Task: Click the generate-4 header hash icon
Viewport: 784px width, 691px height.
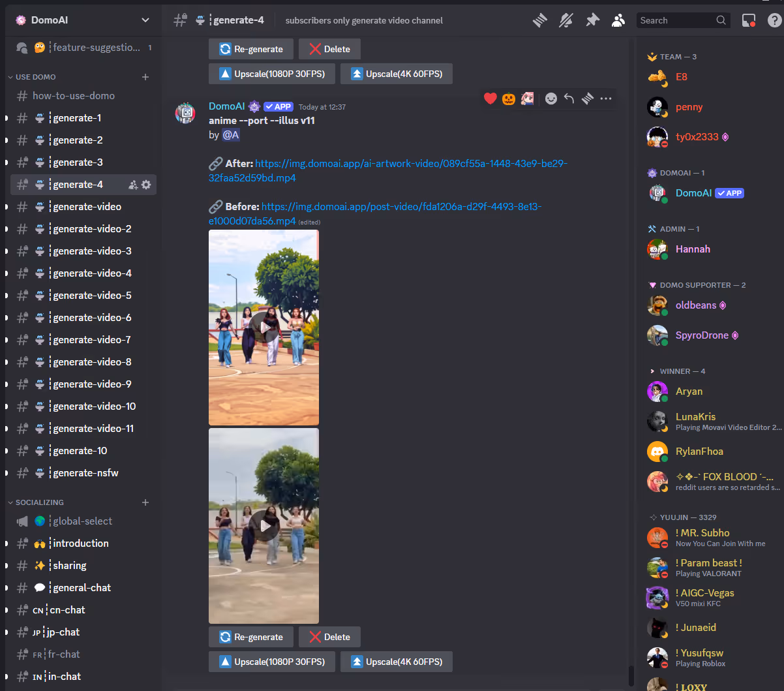Action: click(181, 20)
